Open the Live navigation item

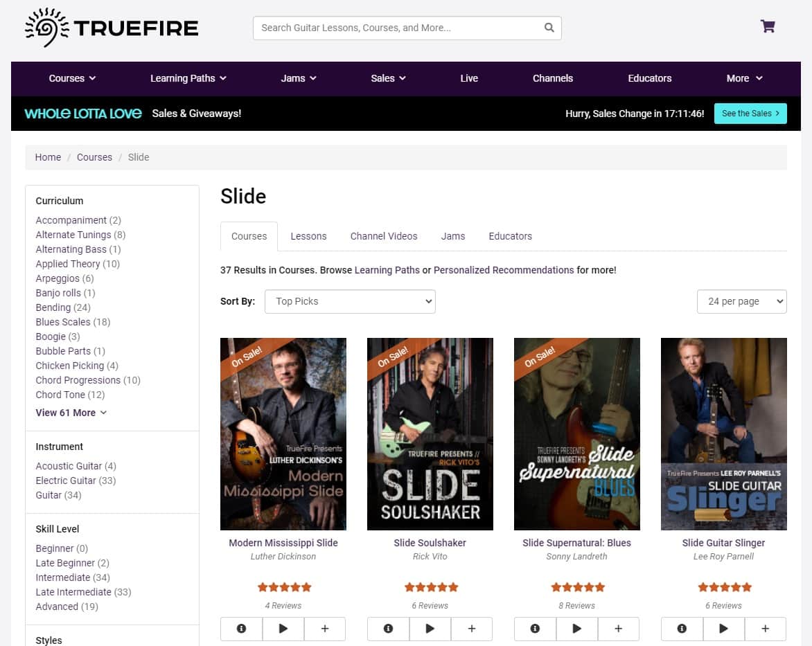[x=469, y=78]
